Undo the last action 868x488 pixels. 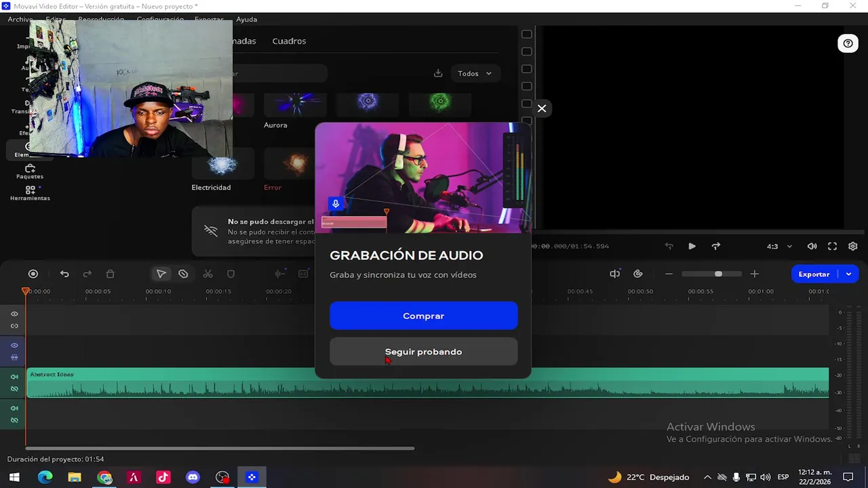(x=64, y=274)
